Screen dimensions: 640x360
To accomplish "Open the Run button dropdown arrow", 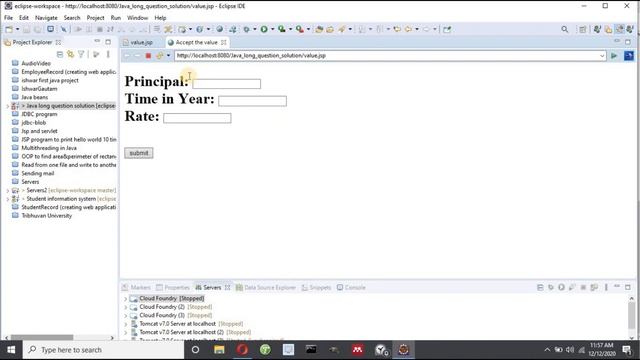I will [272, 29].
